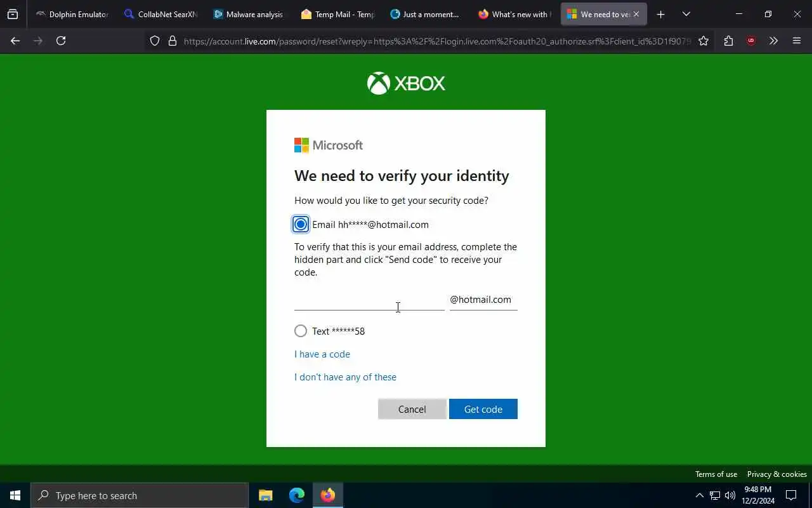Select Email hh*****@hotmail.com radio option

point(301,224)
